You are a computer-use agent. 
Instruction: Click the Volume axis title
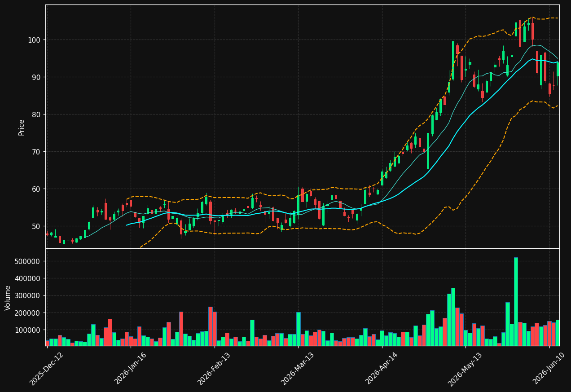[x=8, y=298]
